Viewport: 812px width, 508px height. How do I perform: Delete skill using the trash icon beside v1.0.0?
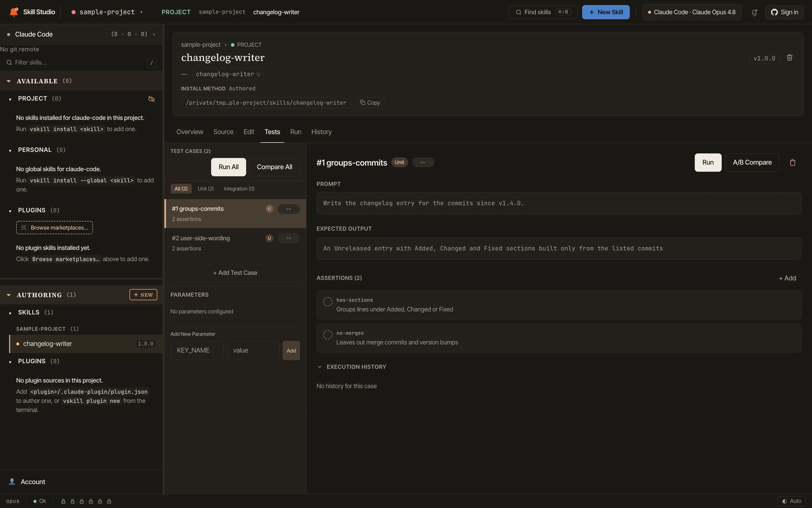pos(789,58)
